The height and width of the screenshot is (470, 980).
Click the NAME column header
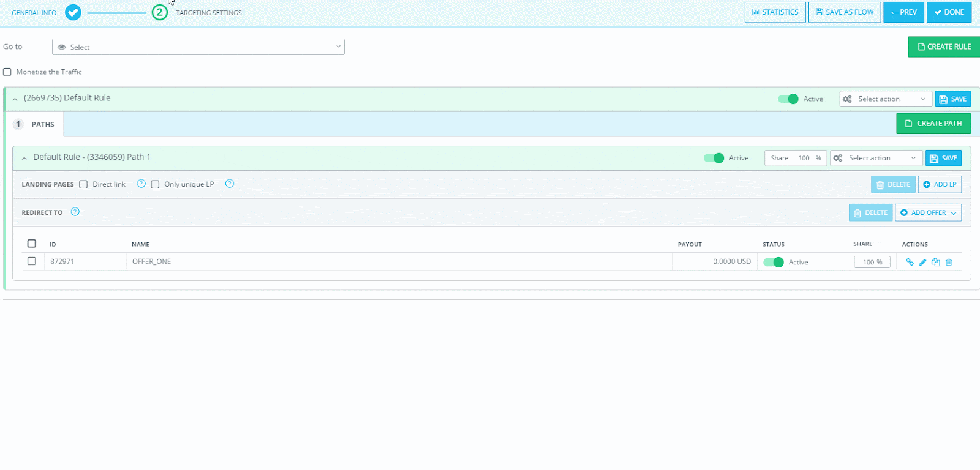(140, 244)
